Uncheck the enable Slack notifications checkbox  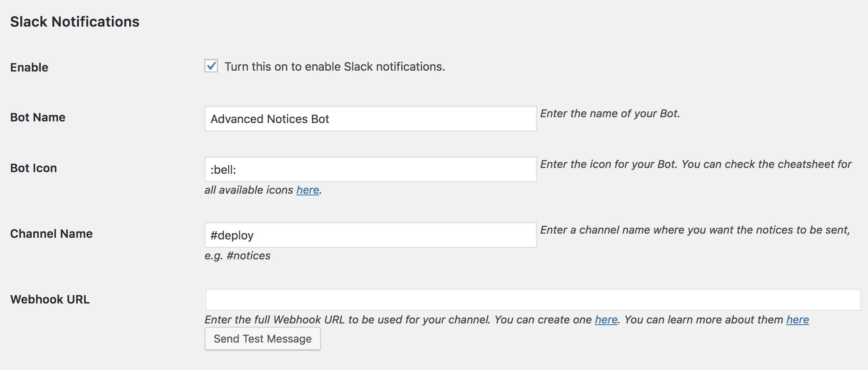(x=211, y=66)
